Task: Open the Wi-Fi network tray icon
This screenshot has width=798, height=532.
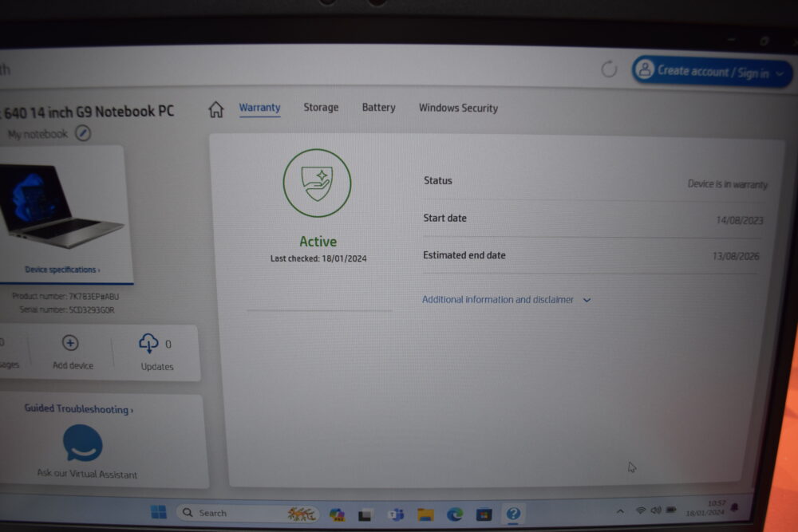Action: pos(641,510)
